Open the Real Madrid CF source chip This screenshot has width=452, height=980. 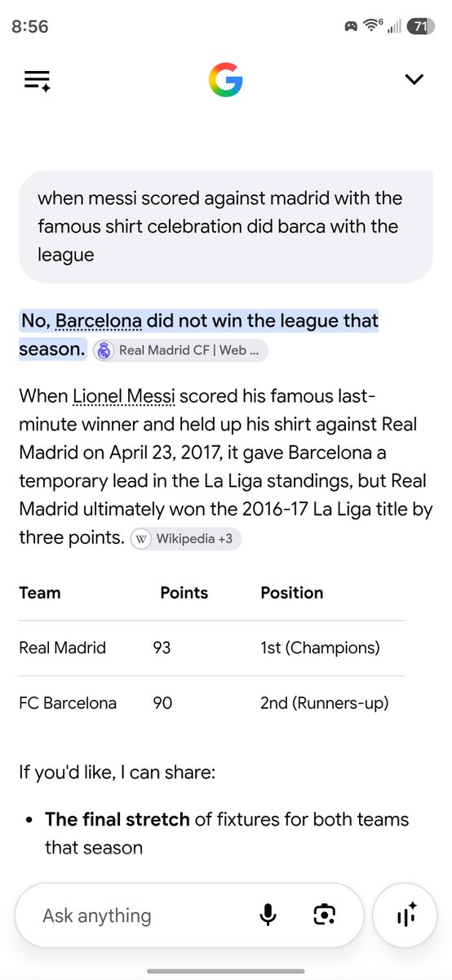179,350
